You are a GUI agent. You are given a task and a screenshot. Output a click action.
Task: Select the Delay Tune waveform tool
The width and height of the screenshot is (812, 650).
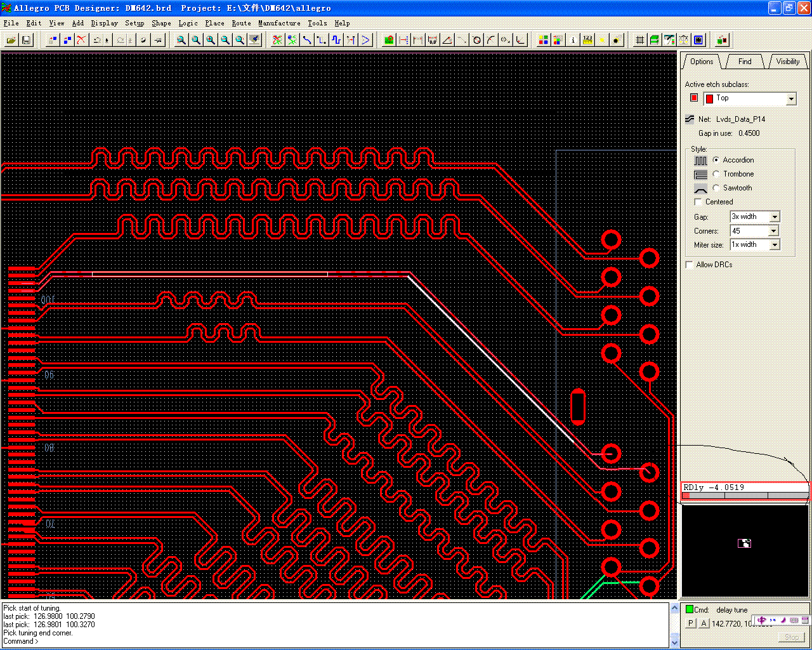pos(336,40)
